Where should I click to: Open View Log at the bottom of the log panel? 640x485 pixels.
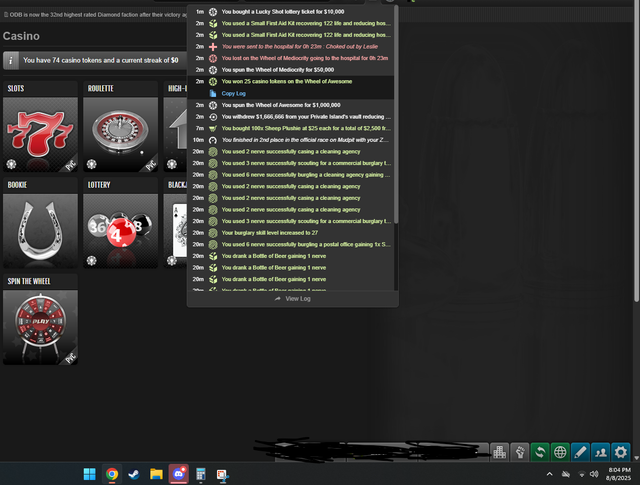(293, 299)
